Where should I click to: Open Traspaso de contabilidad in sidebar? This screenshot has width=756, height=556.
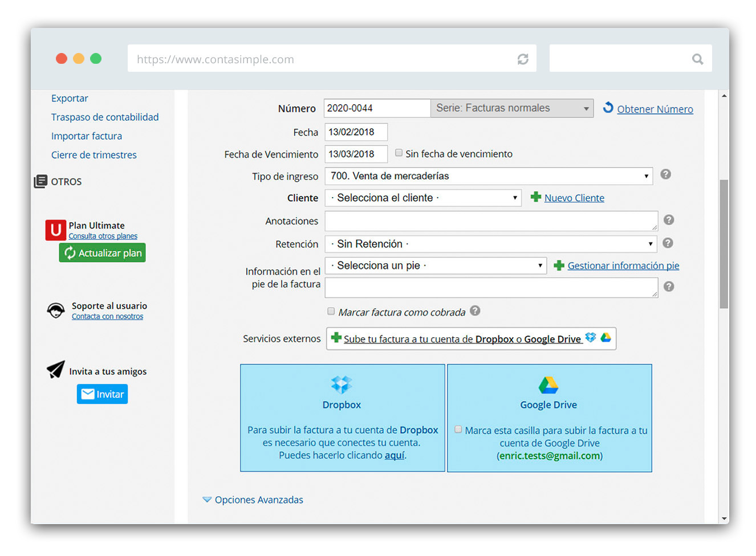tap(105, 117)
